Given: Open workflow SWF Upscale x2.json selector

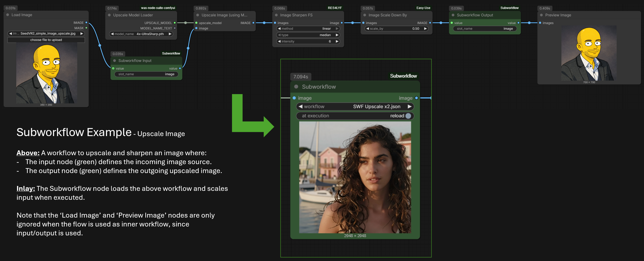Looking at the screenshot, I should tap(355, 106).
